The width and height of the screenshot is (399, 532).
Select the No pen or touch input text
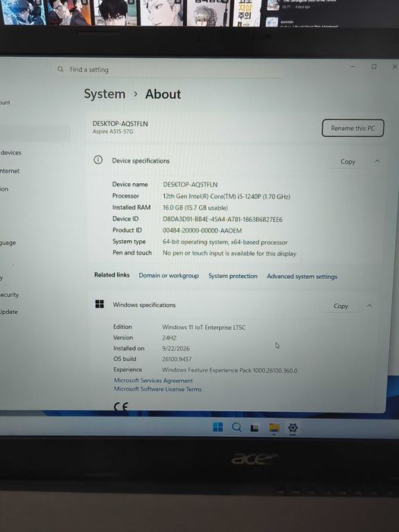(x=230, y=253)
